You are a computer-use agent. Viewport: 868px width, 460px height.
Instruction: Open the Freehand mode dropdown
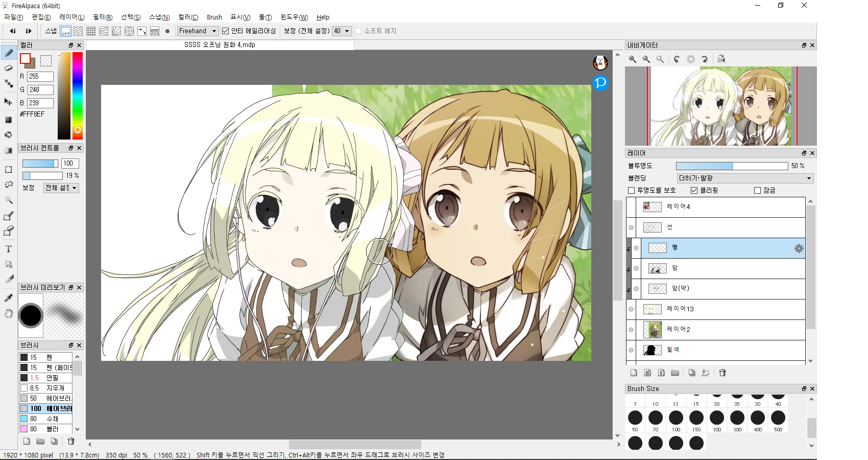coord(198,31)
